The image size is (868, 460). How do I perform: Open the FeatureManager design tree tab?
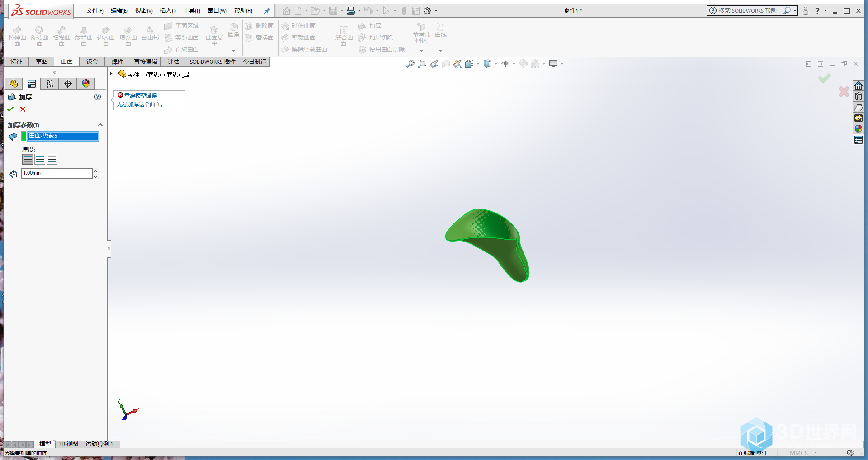pos(14,84)
